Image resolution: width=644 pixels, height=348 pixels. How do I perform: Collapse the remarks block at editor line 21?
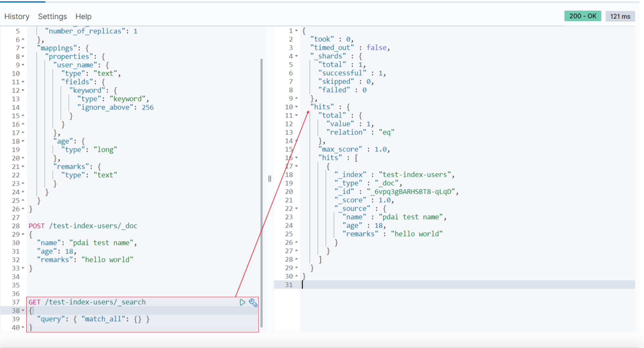(23, 166)
